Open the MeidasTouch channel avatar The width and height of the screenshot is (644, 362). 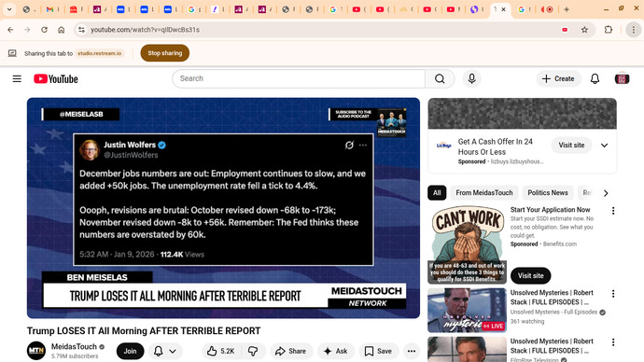tap(36, 351)
